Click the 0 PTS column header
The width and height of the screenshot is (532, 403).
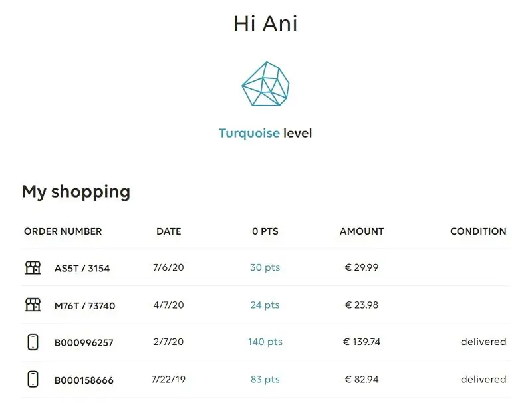(x=265, y=231)
